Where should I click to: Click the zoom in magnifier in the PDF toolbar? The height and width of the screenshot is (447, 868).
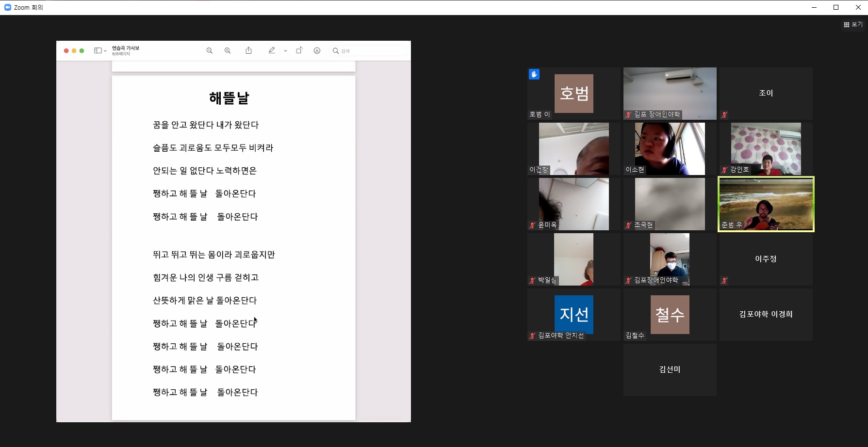pyautogui.click(x=228, y=50)
